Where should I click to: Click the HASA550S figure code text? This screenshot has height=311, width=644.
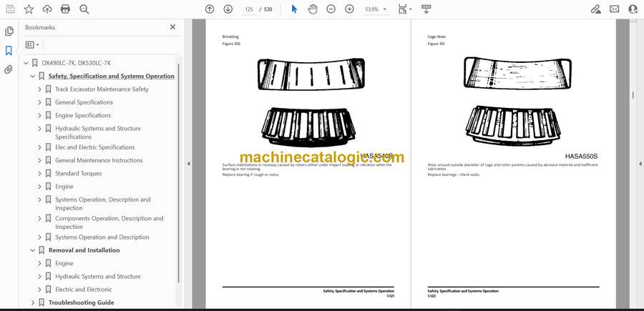tap(581, 157)
